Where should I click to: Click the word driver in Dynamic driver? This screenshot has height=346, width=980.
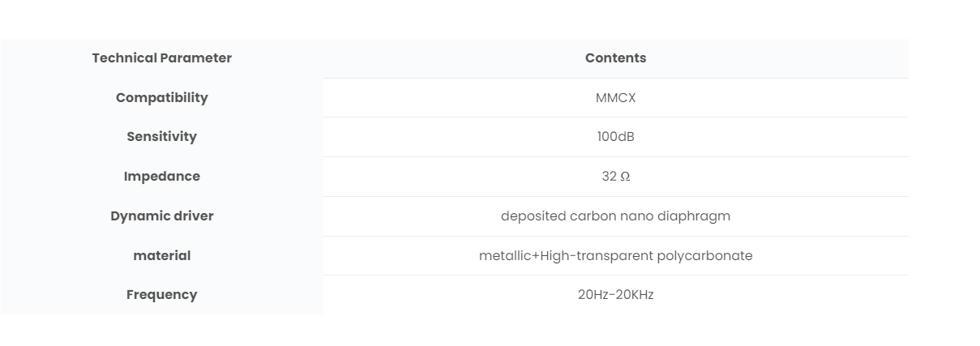[194, 216]
